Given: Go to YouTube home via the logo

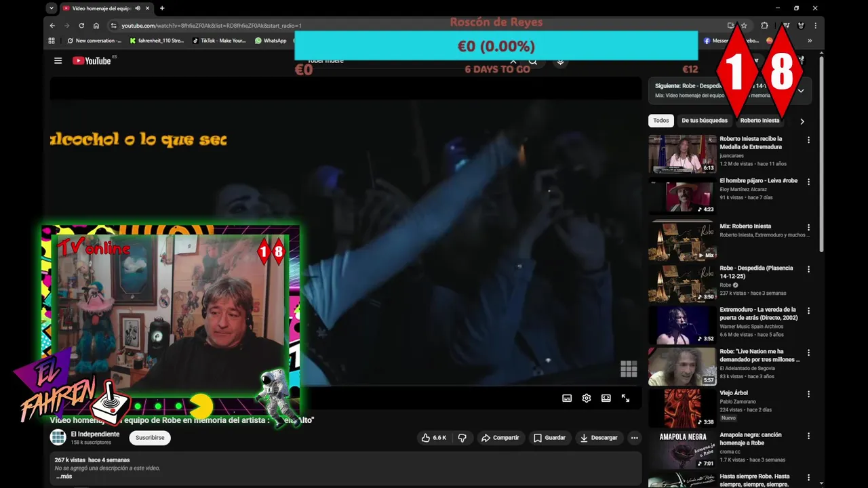Looking at the screenshot, I should [x=92, y=60].
